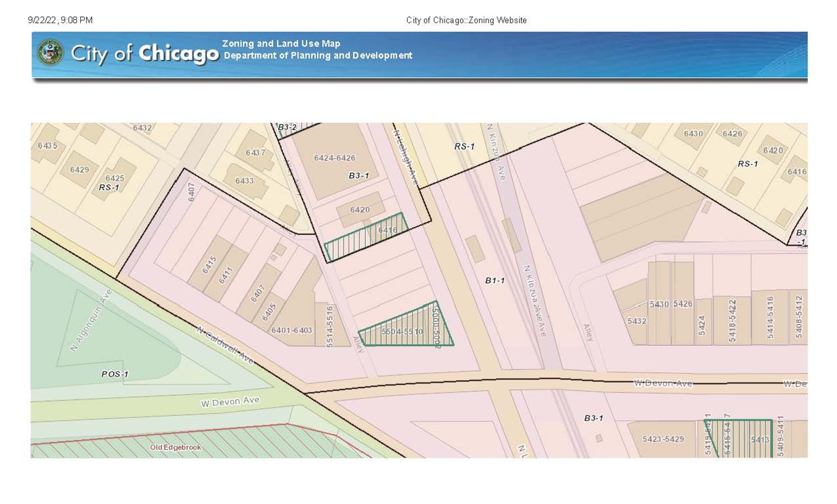Click house parcel 6435
This screenshot has width=837, height=504.
pos(48,146)
